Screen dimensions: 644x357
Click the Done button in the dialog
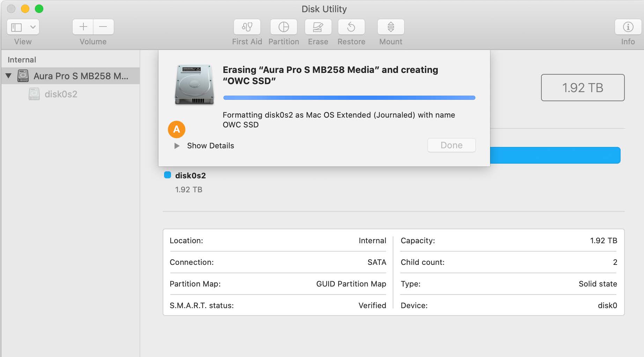point(451,145)
